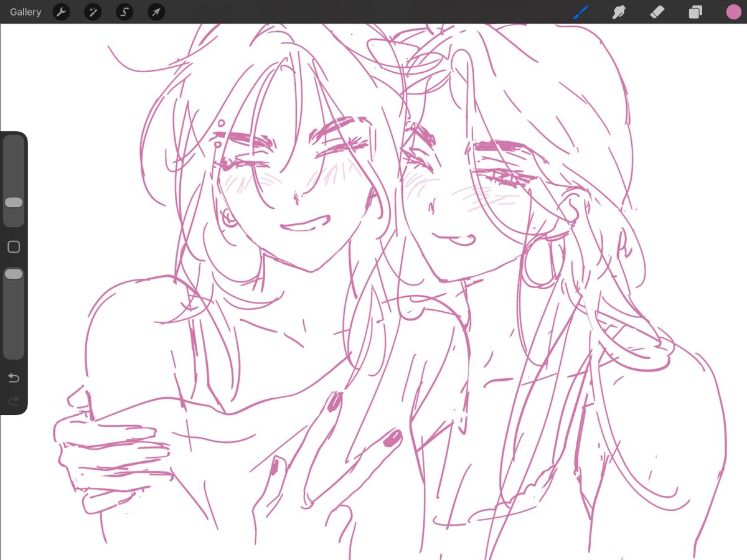Select the Smudge tool
747x560 pixels.
coord(619,12)
